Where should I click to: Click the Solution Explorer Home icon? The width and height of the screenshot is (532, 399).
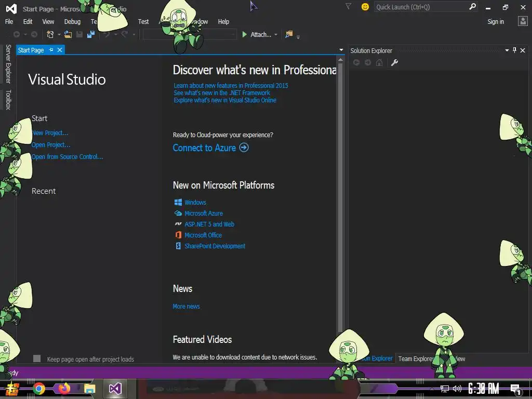[379, 62]
